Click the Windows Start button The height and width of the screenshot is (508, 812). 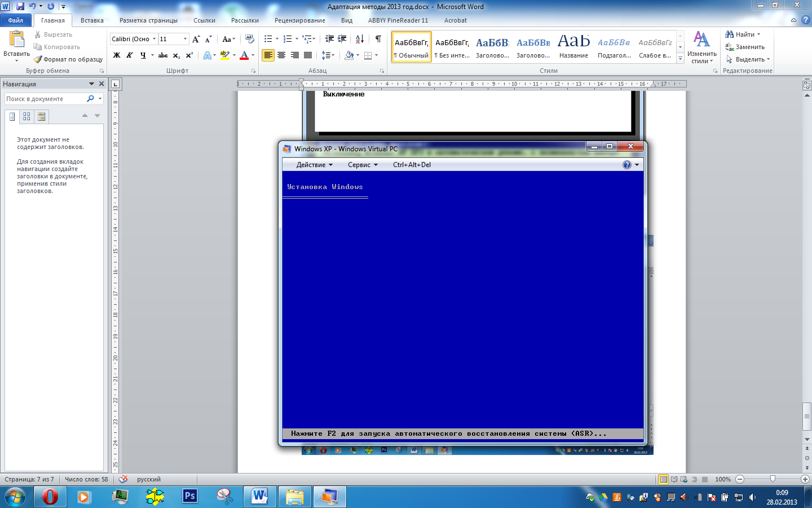(15, 497)
